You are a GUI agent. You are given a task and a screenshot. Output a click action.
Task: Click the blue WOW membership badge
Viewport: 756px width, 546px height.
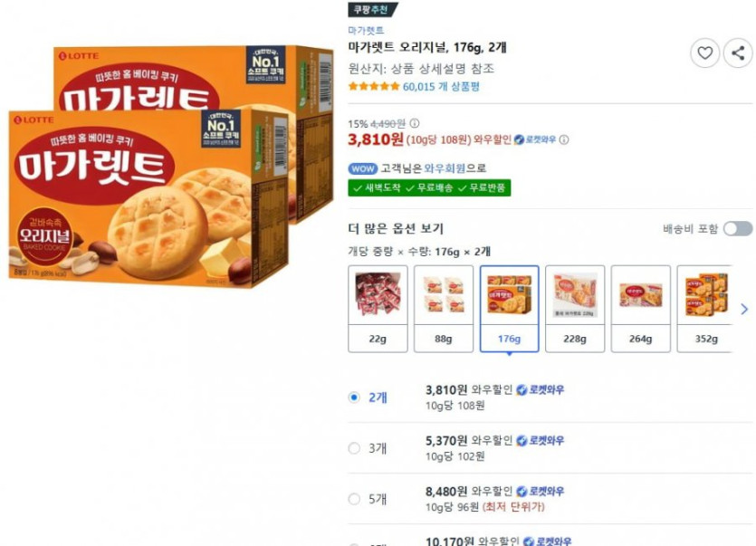pos(362,168)
